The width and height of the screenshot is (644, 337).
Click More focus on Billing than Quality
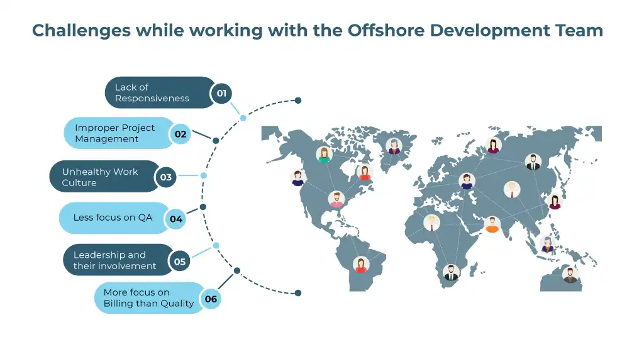coord(148,298)
